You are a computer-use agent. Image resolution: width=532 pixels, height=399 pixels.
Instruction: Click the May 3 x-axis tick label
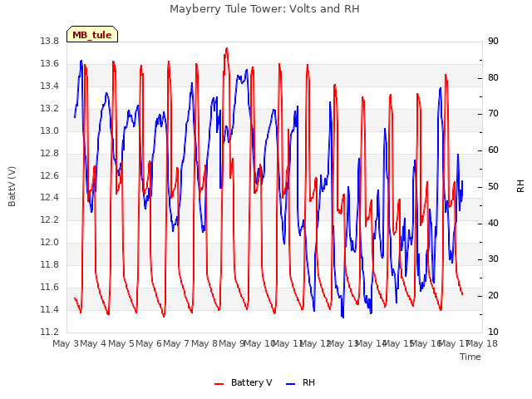click(x=66, y=343)
